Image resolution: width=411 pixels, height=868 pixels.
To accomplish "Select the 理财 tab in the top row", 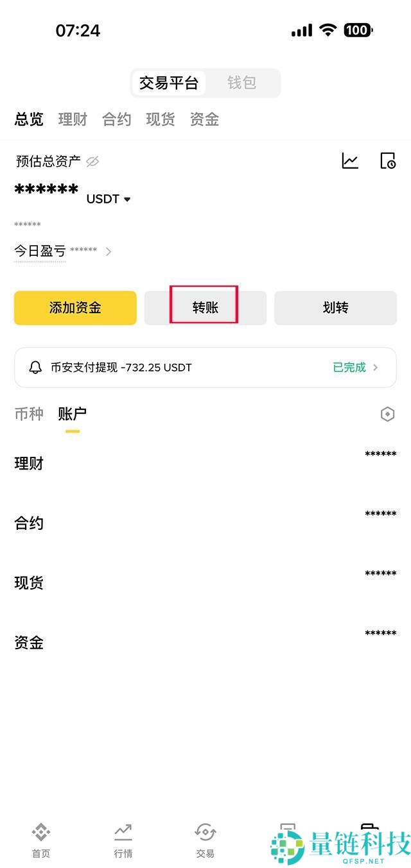I will (72, 119).
